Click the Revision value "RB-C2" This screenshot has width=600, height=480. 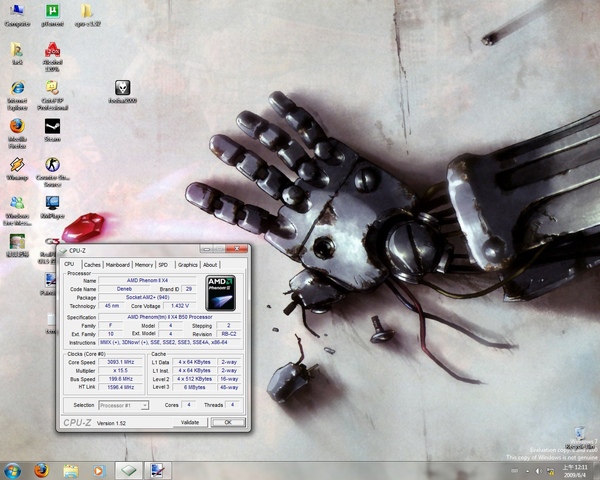229,334
